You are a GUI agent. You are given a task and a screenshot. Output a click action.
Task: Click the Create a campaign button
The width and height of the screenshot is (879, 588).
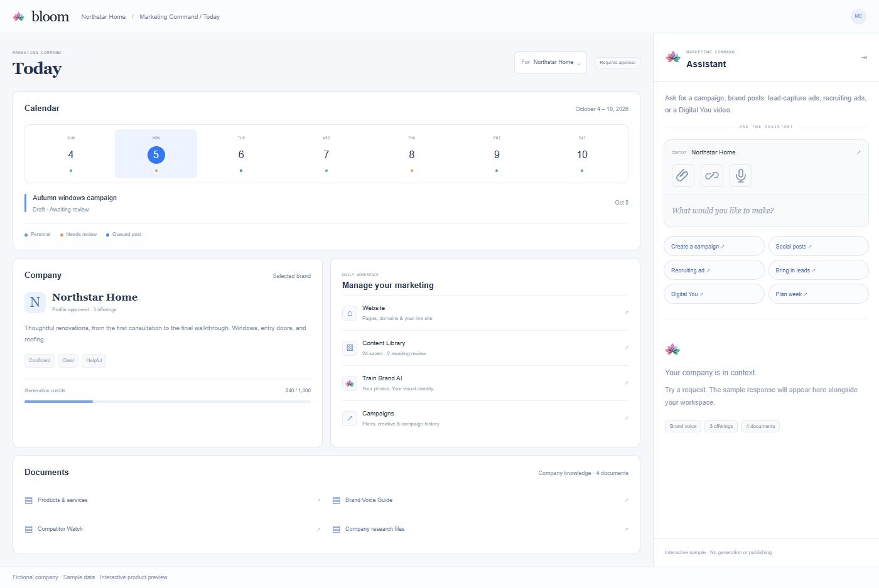[714, 247]
